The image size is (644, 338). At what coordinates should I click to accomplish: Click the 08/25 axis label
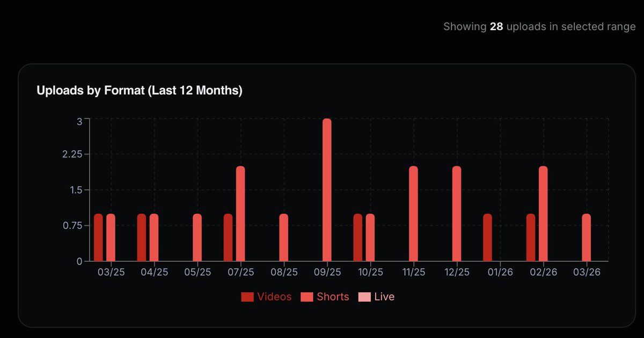(284, 272)
